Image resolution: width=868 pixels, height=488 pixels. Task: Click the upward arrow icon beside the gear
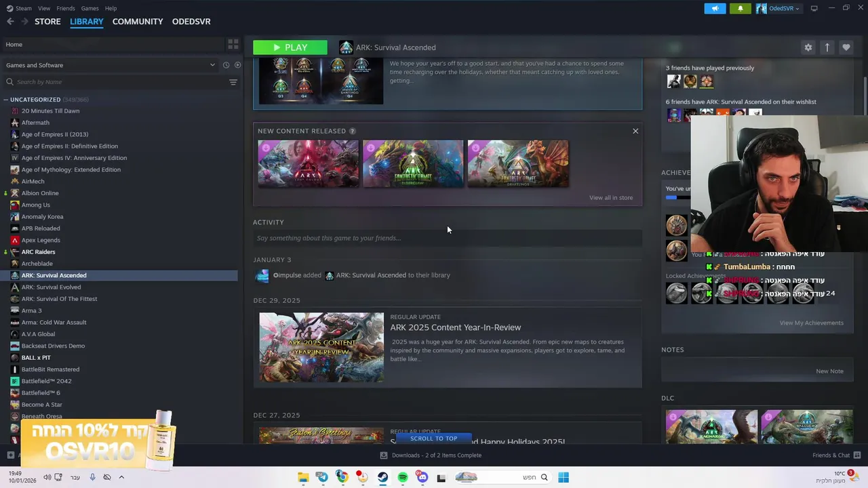click(x=827, y=47)
